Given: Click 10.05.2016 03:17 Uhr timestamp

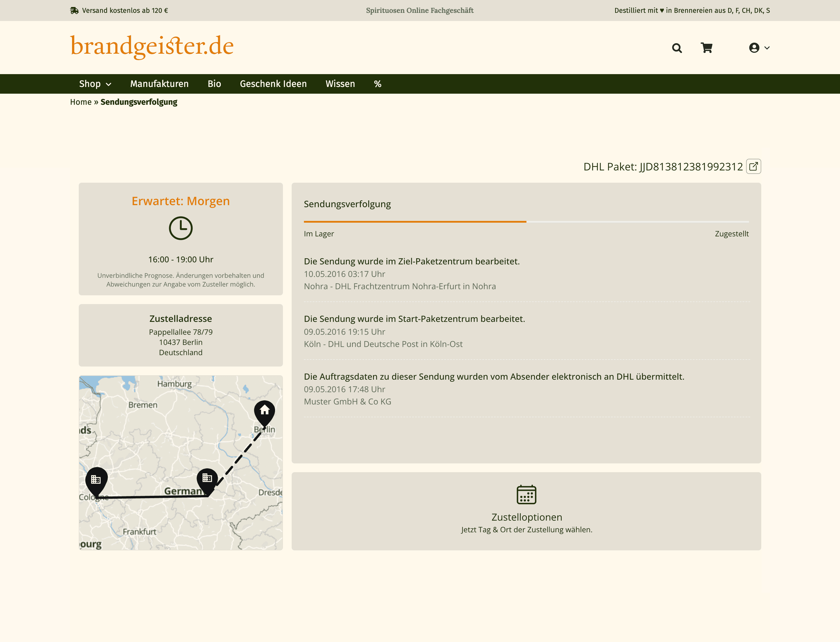Looking at the screenshot, I should [344, 274].
